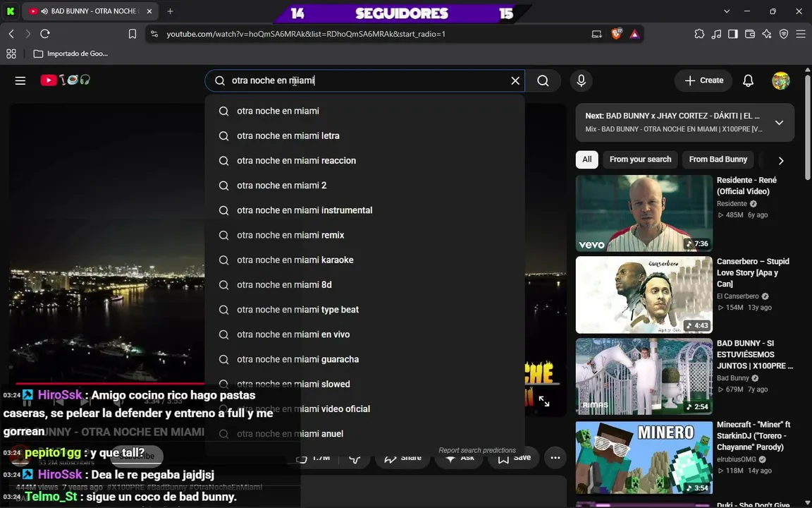This screenshot has height=508, width=812.
Task: Open Minecraft Minero parody thumbnail
Action: pos(644,458)
